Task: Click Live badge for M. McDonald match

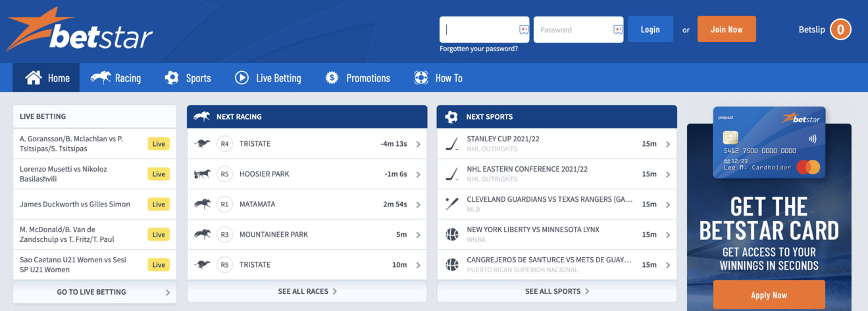Action: point(159,235)
